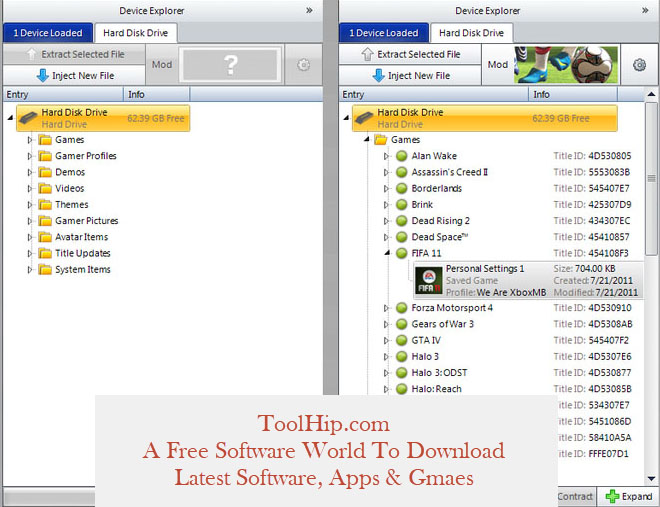Collapse right Device Explorer with double chevron
Viewport: 660px width, 507px height.
[645, 11]
